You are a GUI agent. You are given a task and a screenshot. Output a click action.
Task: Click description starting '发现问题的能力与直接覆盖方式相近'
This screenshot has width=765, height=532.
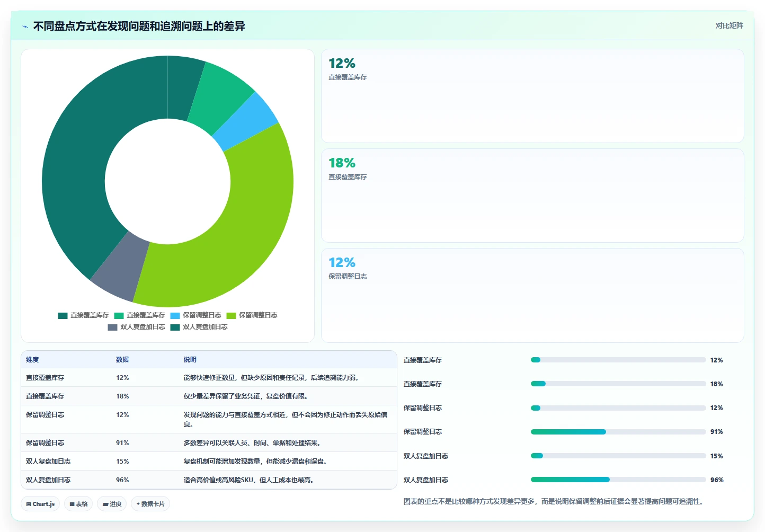(286, 420)
